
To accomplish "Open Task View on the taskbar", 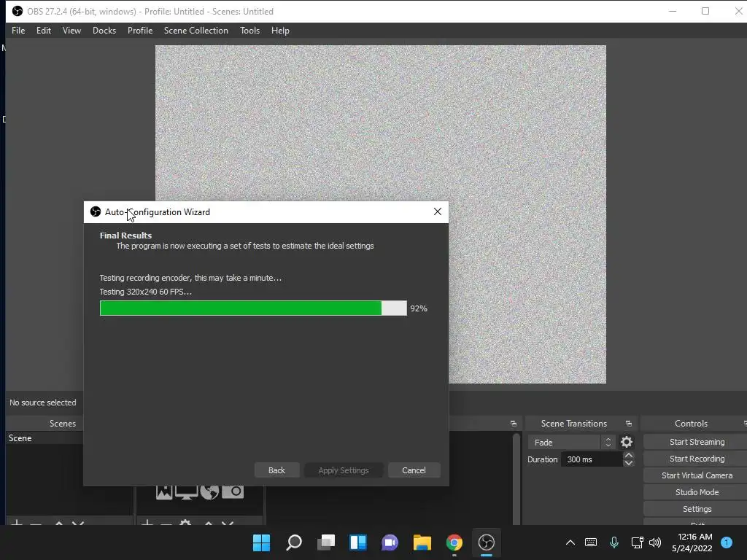I will 326,542.
